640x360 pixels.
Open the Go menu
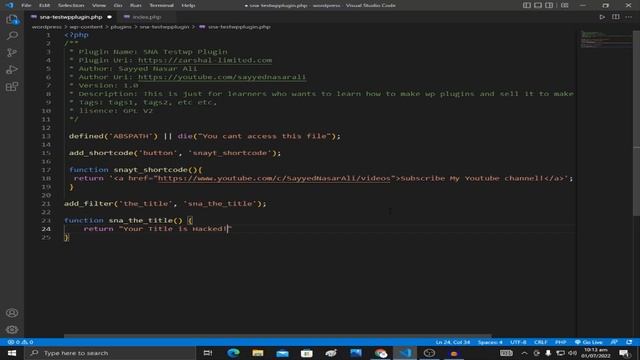click(118, 5)
